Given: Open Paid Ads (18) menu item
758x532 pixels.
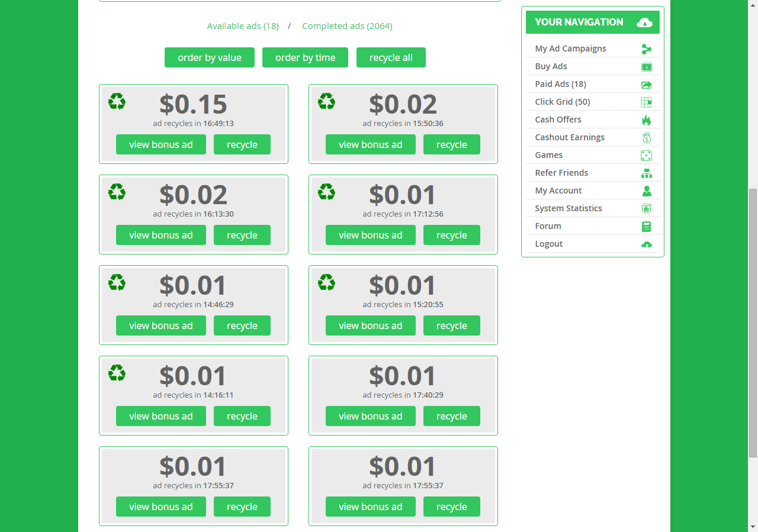Looking at the screenshot, I should 560,84.
